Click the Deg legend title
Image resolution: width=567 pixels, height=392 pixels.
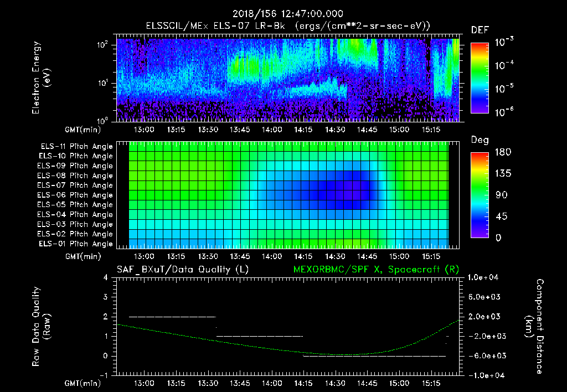coord(480,140)
